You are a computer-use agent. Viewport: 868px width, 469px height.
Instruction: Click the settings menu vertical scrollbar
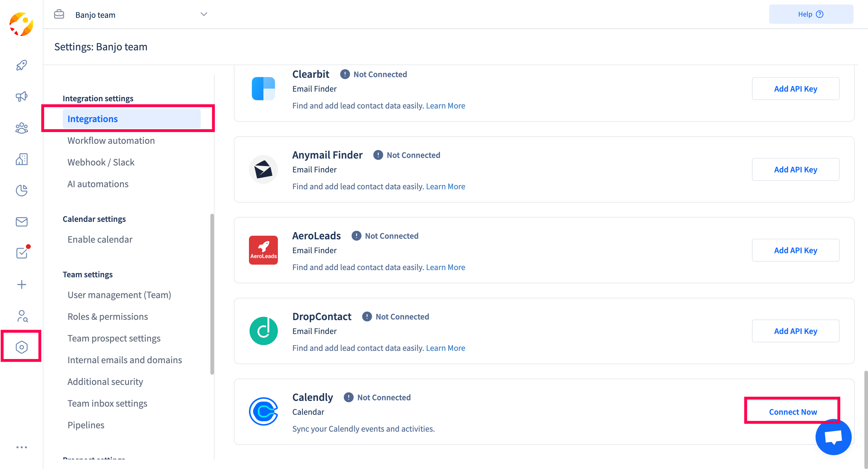coord(212,293)
